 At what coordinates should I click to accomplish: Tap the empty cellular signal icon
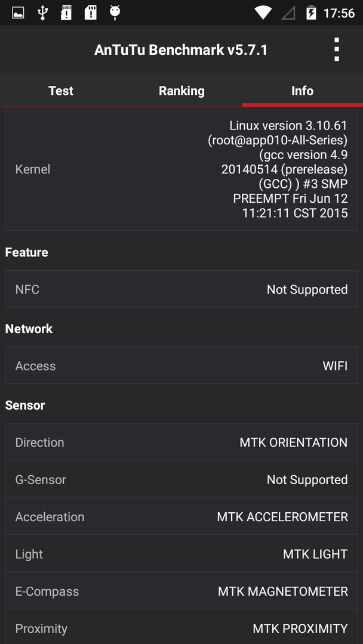point(288,14)
